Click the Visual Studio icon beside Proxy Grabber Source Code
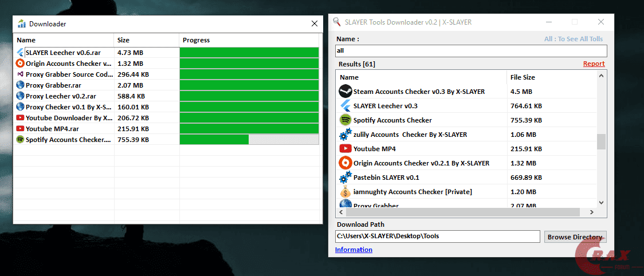Image resolution: width=644 pixels, height=276 pixels. click(x=20, y=74)
